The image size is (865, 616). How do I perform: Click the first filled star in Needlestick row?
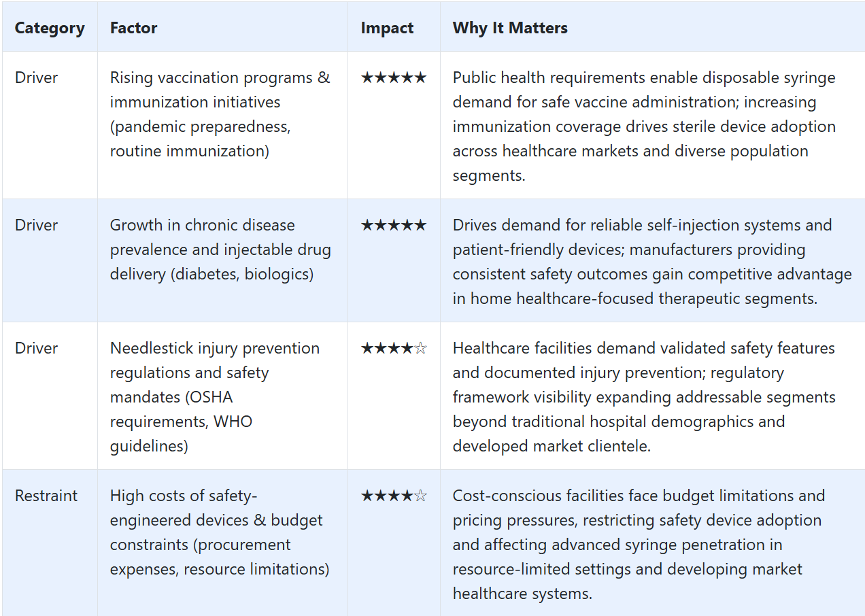(x=367, y=349)
